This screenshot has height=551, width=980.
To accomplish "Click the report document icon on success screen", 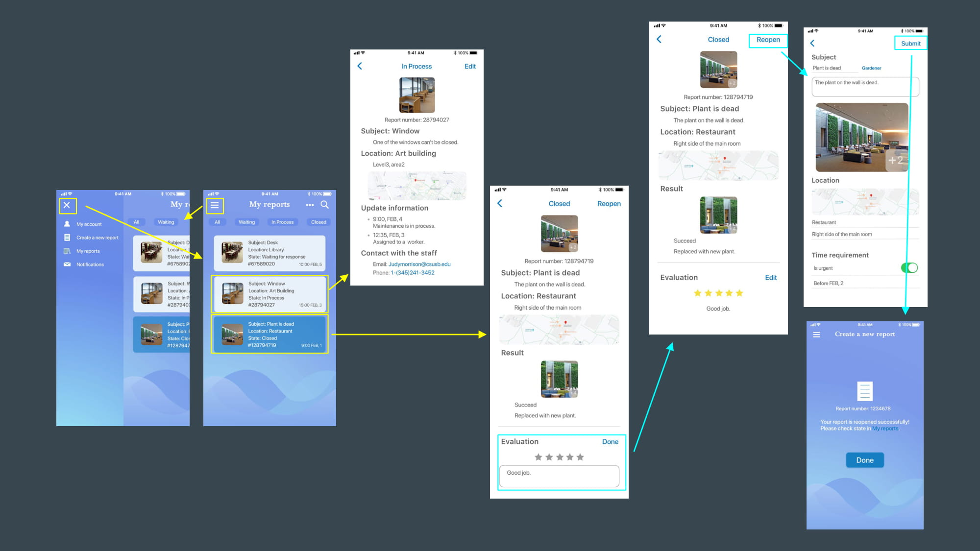I will 865,391.
